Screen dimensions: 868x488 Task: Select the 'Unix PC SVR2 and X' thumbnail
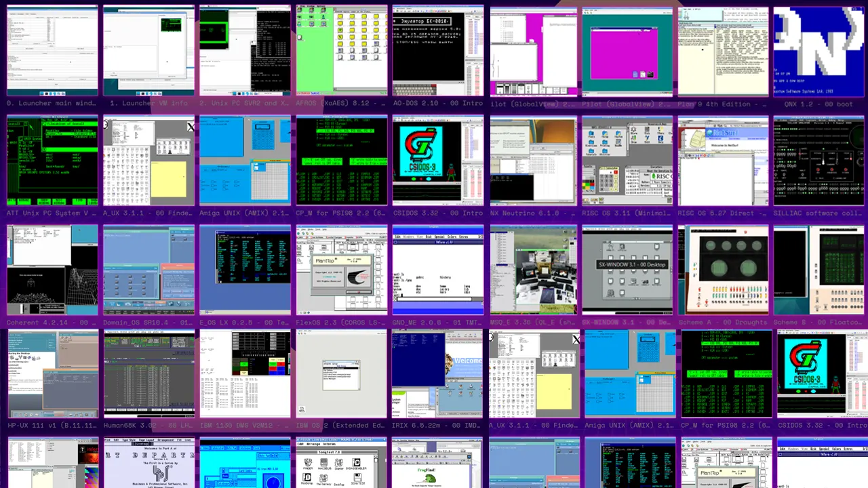(245, 51)
